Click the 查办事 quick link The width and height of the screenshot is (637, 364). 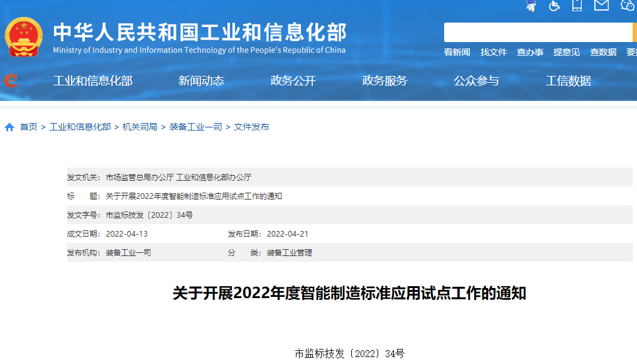[x=530, y=52]
